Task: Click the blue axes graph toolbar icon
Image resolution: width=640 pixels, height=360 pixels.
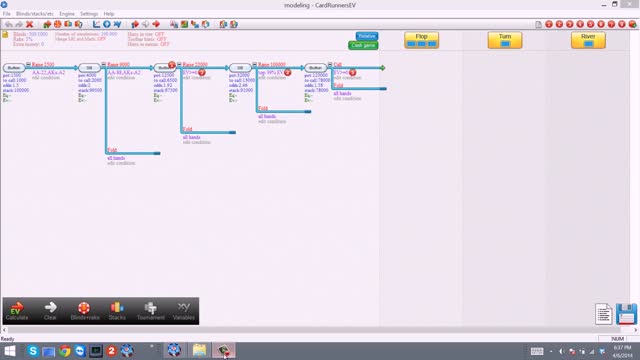Action: click(x=96, y=24)
